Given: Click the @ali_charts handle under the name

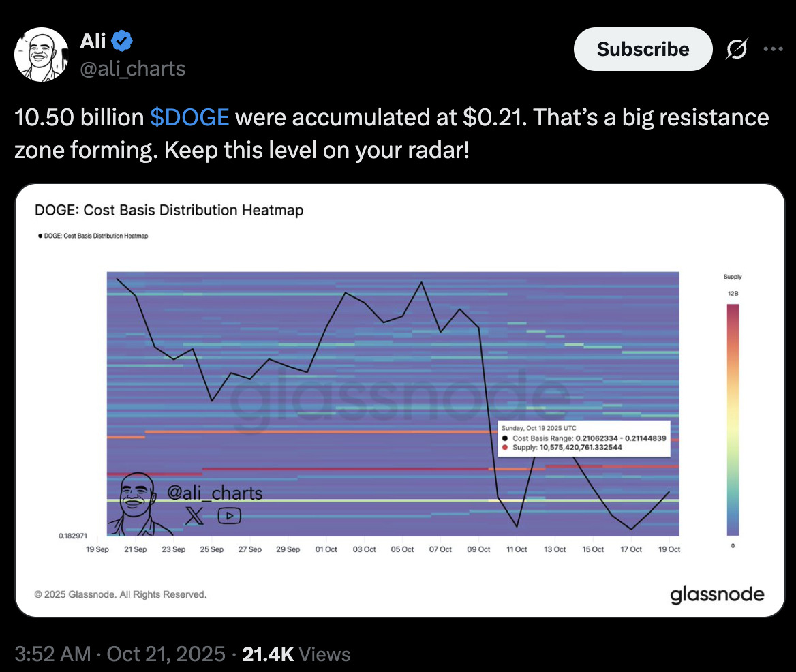Looking at the screenshot, I should [132, 68].
